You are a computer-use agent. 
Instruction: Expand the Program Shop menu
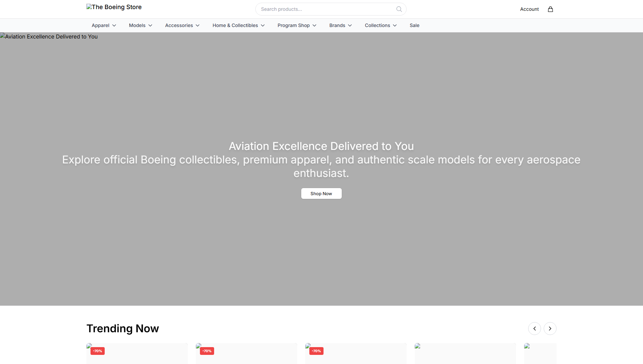297,25
